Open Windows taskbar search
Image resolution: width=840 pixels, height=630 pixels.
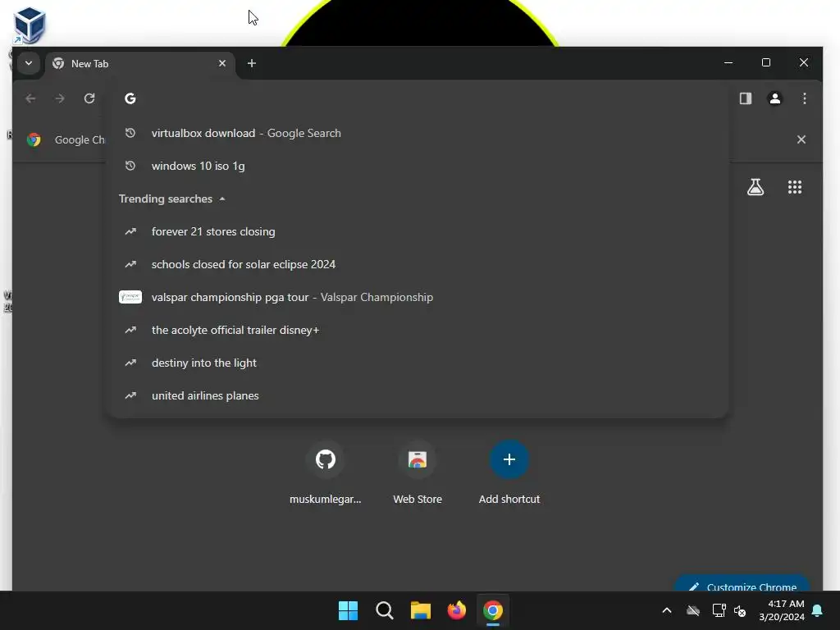pos(384,610)
